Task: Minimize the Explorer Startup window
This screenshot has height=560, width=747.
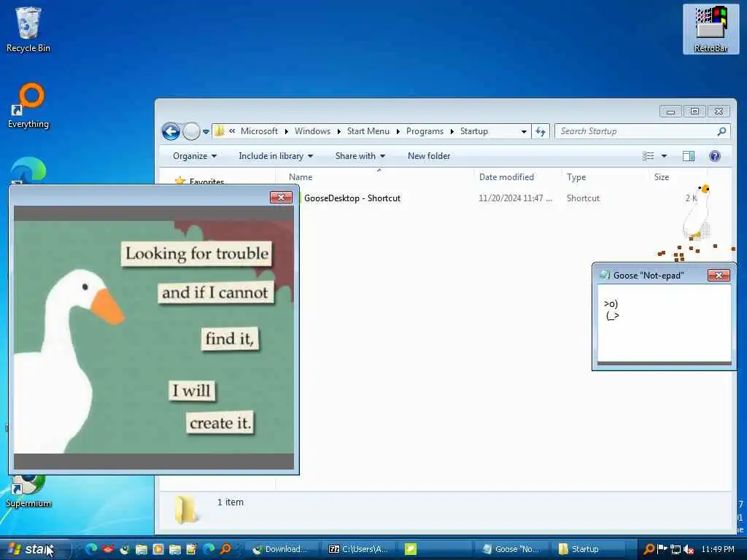Action: coord(671,112)
